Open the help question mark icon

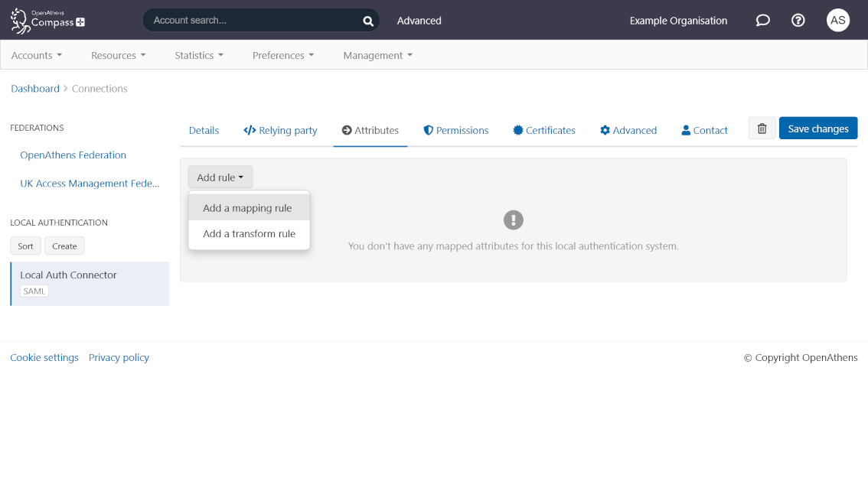click(798, 21)
